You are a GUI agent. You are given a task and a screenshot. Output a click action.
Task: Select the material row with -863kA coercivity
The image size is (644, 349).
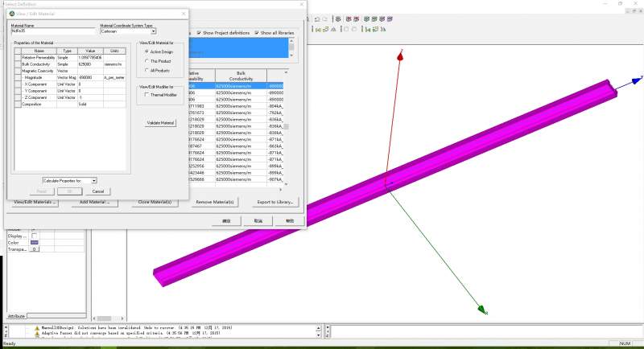(235, 146)
